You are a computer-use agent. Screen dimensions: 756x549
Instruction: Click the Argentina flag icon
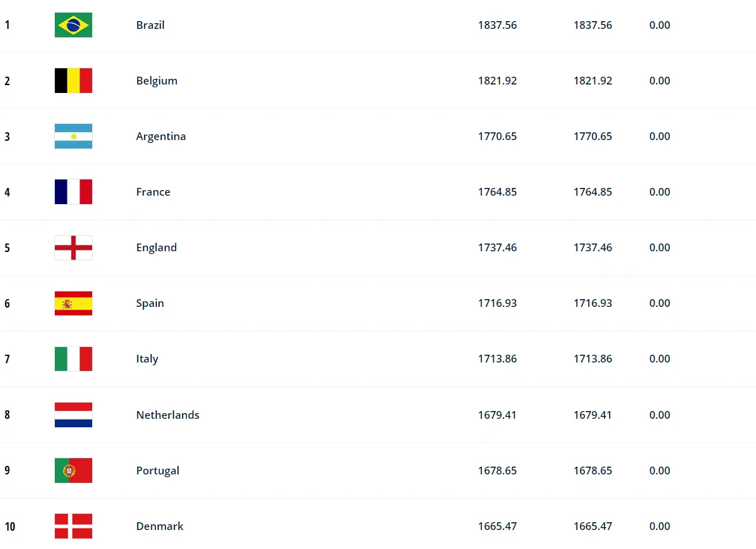pos(73,137)
